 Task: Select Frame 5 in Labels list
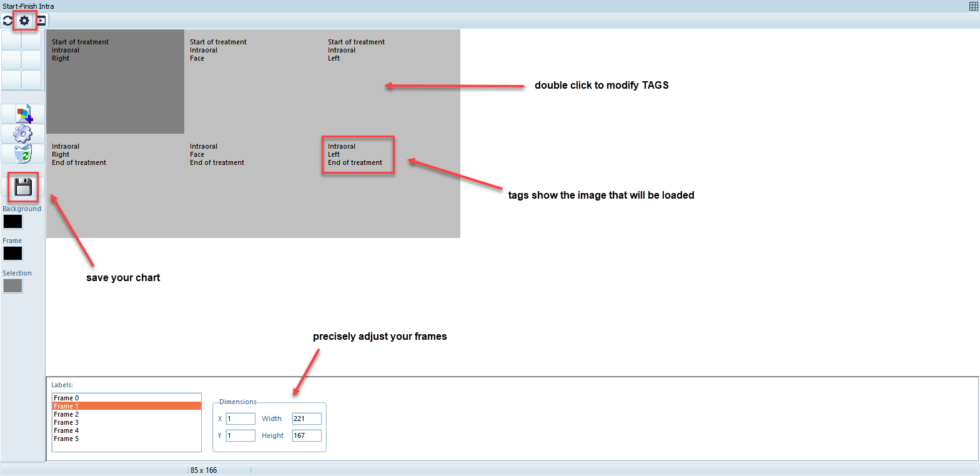point(66,439)
